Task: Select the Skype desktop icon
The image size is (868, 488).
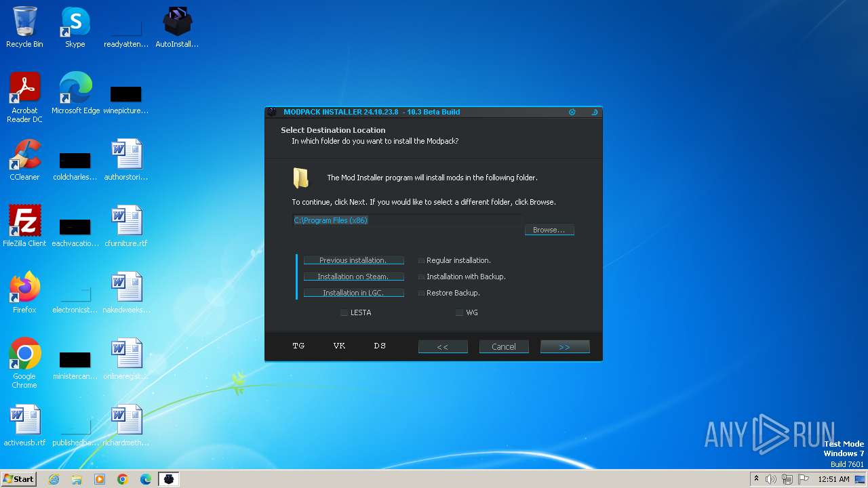Action: pos(75,27)
